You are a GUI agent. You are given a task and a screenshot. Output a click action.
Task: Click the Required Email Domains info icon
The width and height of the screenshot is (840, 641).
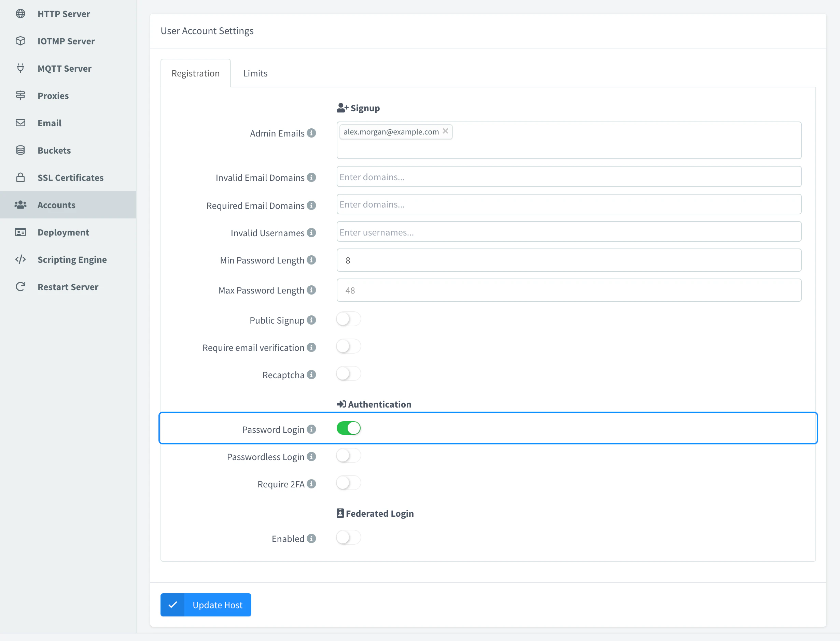coord(311,205)
